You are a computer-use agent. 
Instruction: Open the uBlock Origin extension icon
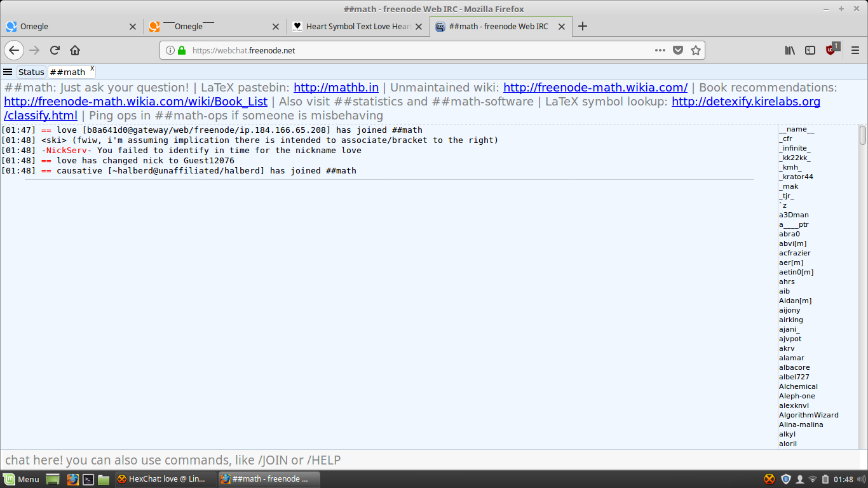[832, 50]
